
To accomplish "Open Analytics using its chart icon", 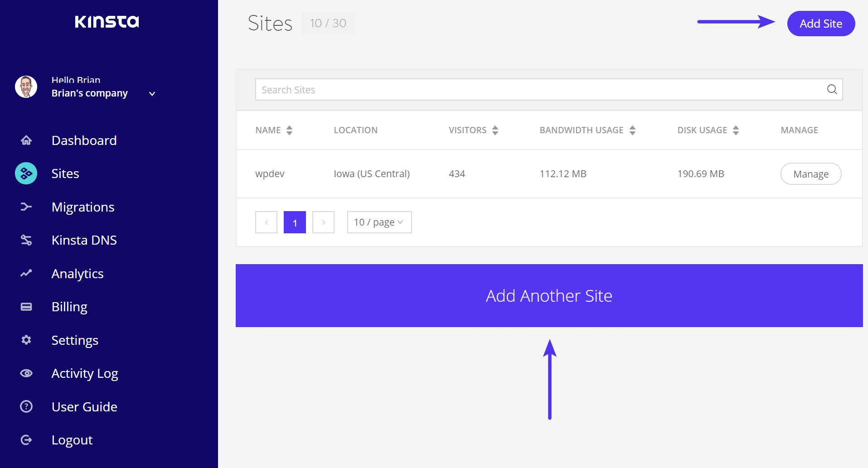I will pos(26,273).
